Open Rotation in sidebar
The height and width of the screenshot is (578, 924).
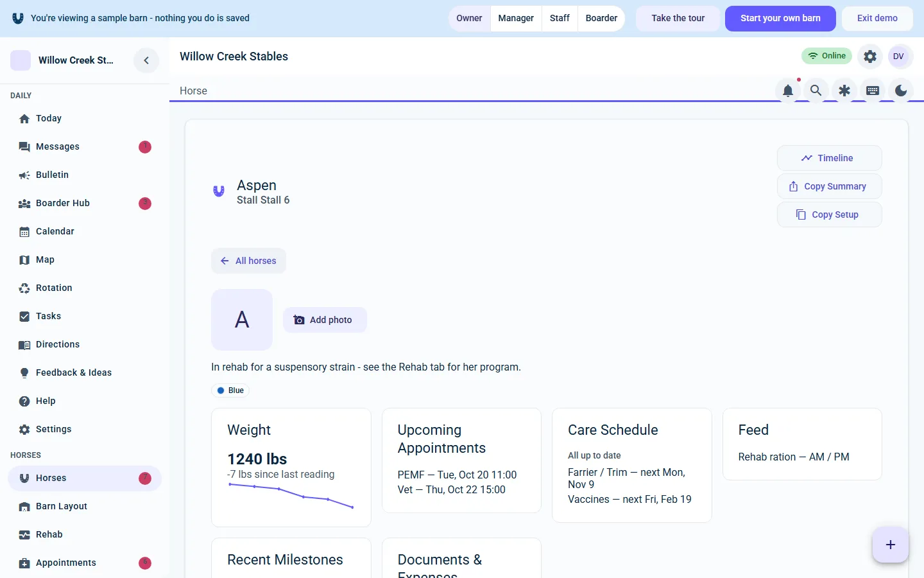click(85, 288)
